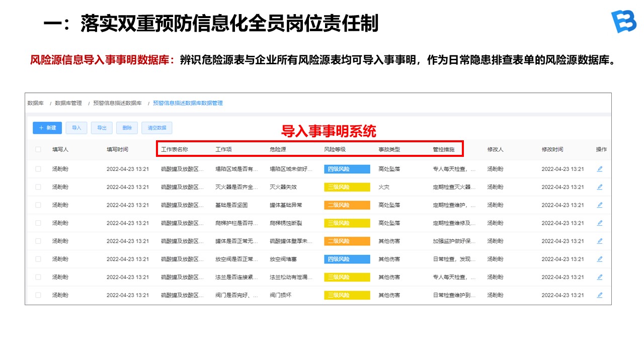644x362 pixels.
Task: Edit the 法兰松动有泄漏 row entry
Action: click(599, 277)
